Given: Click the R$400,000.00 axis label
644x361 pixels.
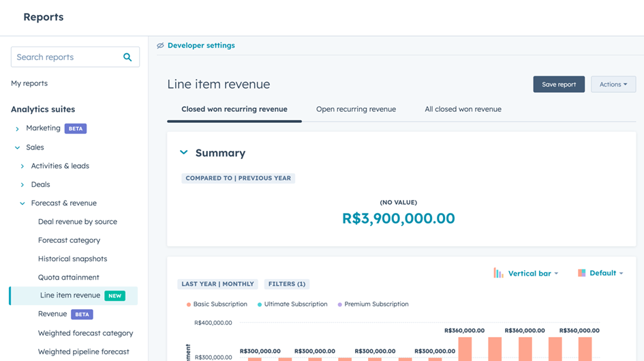Looking at the screenshot, I should coord(213,323).
